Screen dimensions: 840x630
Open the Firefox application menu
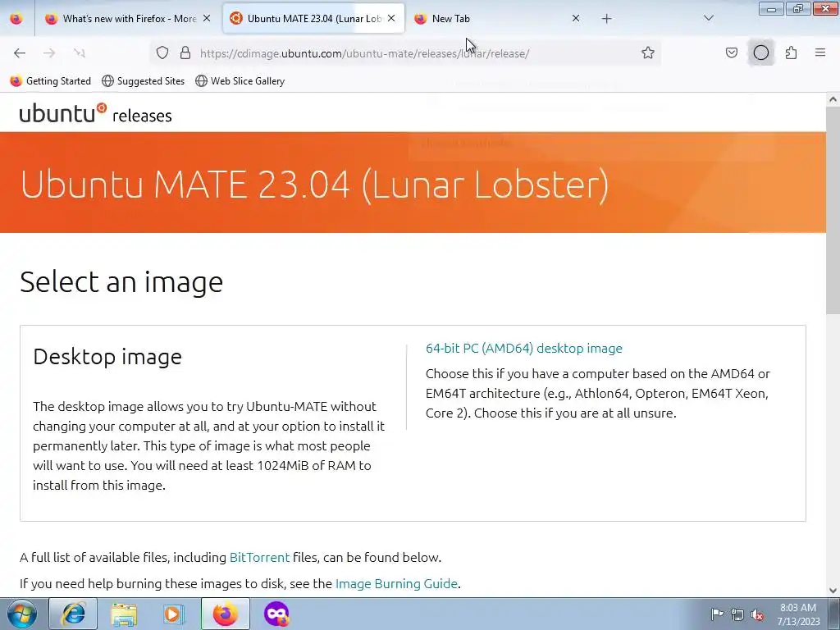[820, 52]
